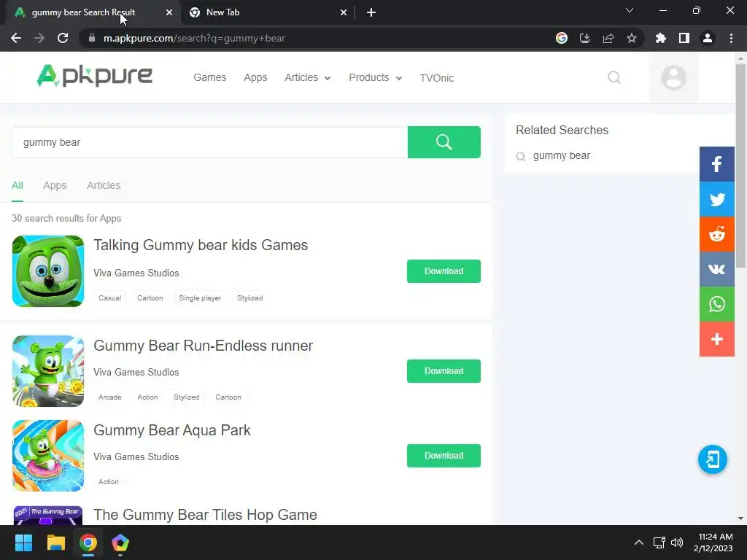
Task: Open the Games section
Action: (209, 77)
